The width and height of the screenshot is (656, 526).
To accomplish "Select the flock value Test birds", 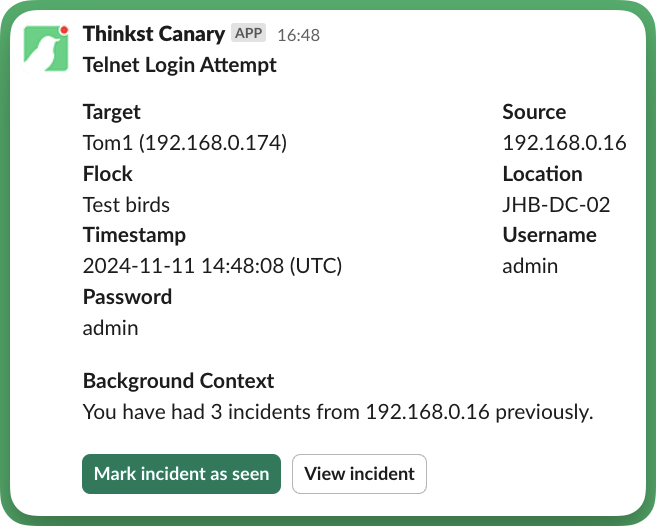I will click(x=126, y=205).
